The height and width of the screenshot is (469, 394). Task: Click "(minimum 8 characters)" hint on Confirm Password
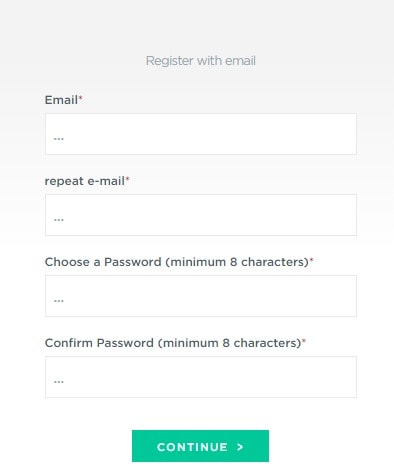coord(229,343)
